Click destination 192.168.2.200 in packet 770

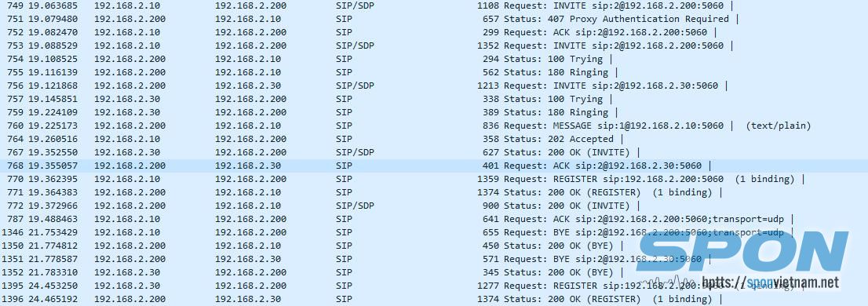[251, 179]
